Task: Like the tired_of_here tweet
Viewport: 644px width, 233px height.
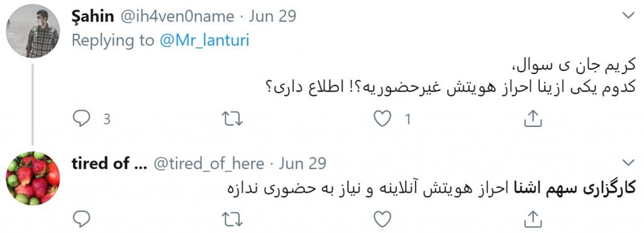Action: click(382, 219)
